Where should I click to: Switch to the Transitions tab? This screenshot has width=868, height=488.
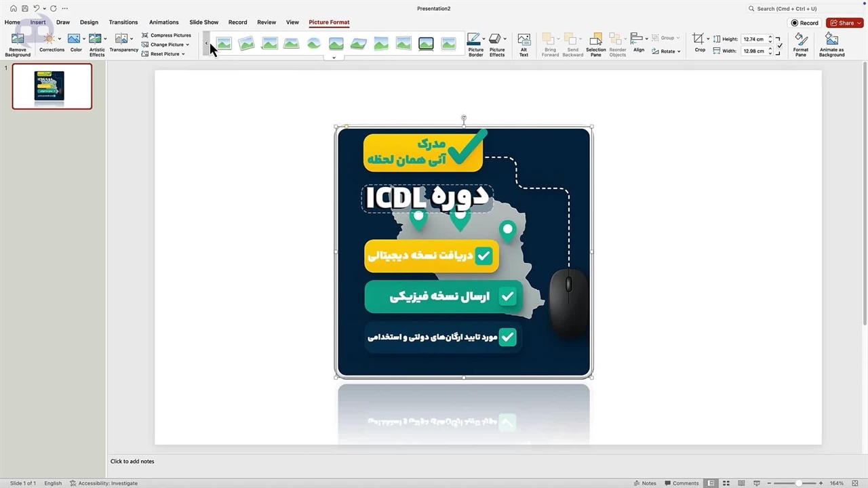pos(123,22)
